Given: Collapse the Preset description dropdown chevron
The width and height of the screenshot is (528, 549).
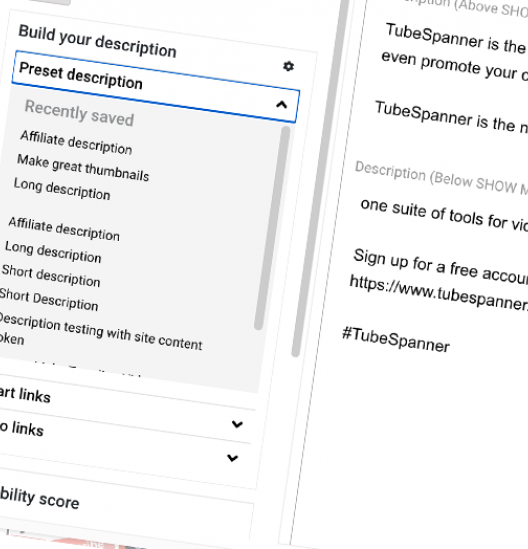Looking at the screenshot, I should point(282,104).
